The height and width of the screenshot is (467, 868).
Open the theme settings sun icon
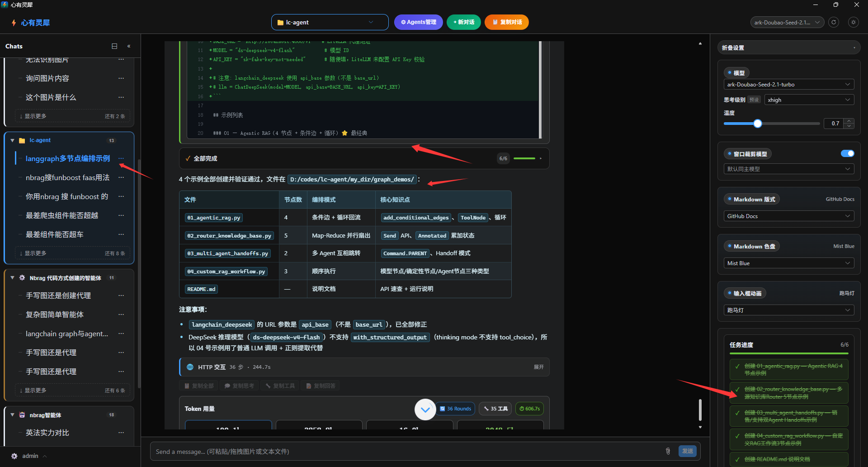[854, 22]
